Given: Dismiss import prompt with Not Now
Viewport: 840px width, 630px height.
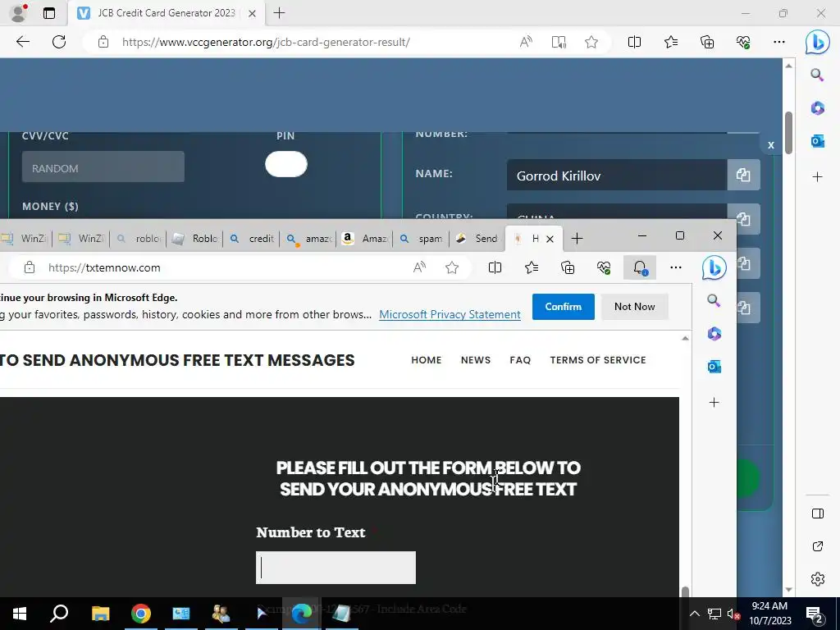Looking at the screenshot, I should pos(634,307).
